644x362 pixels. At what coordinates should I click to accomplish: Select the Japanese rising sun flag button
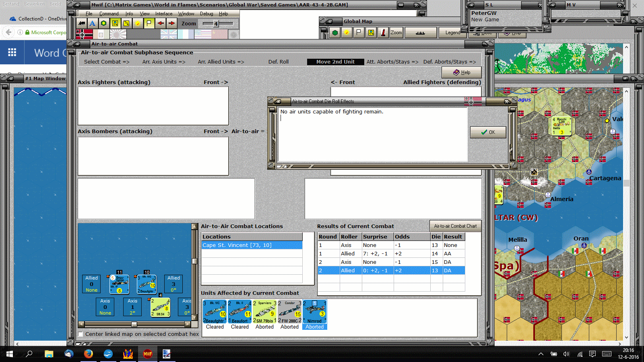[x=118, y=34]
